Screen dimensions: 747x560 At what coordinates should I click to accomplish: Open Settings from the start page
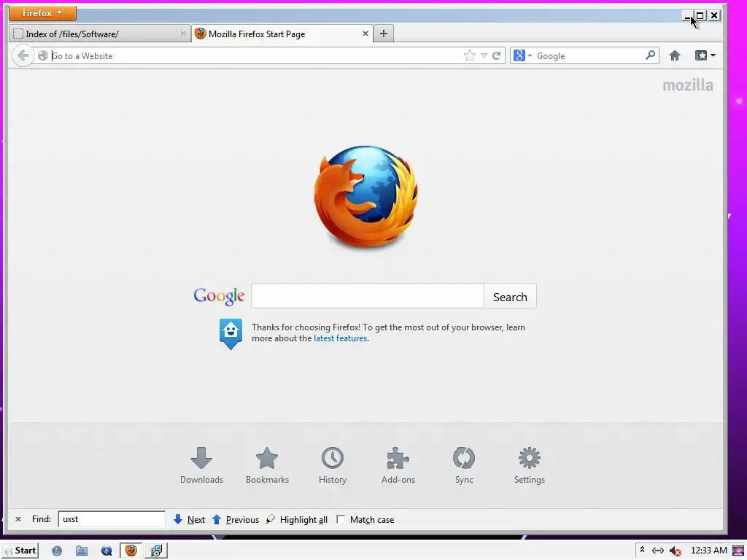[x=530, y=465]
